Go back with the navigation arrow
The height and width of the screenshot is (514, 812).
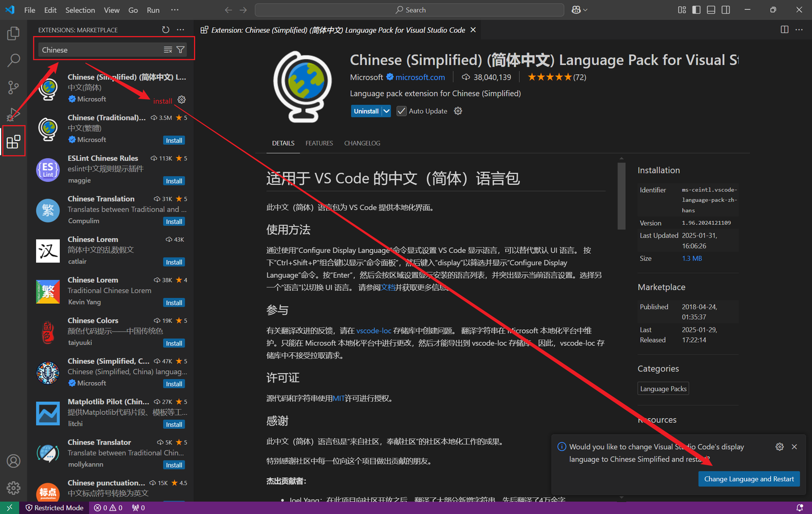coord(228,10)
